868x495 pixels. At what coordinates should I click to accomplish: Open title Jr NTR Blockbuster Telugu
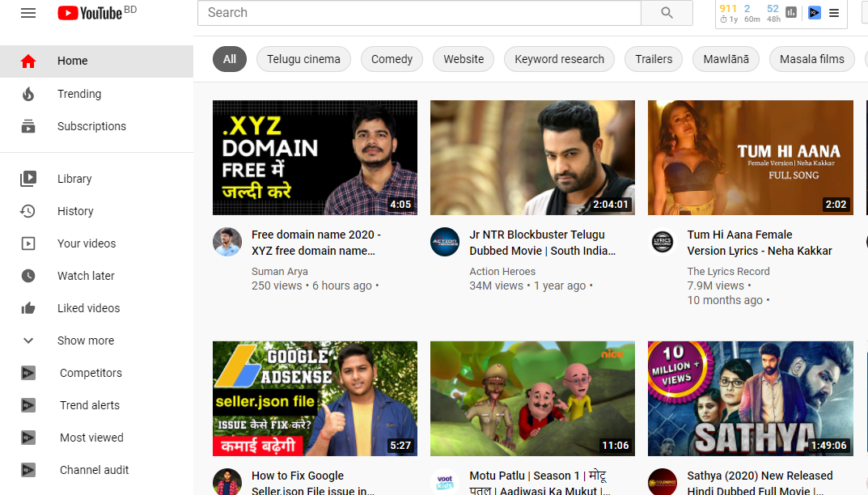pyautogui.click(x=542, y=243)
